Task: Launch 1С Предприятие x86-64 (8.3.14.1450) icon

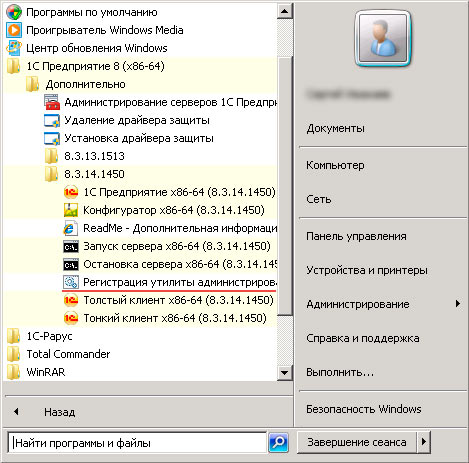Action: pyautogui.click(x=71, y=192)
